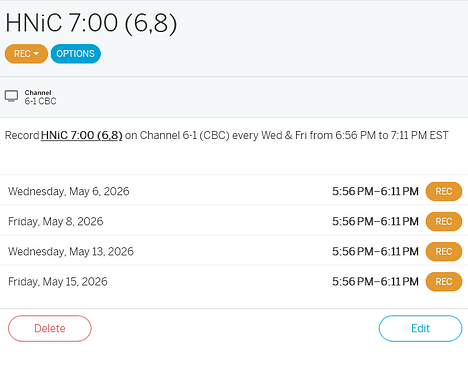Click the TV monitor channel icon
The height and width of the screenshot is (375, 468).
point(11,96)
